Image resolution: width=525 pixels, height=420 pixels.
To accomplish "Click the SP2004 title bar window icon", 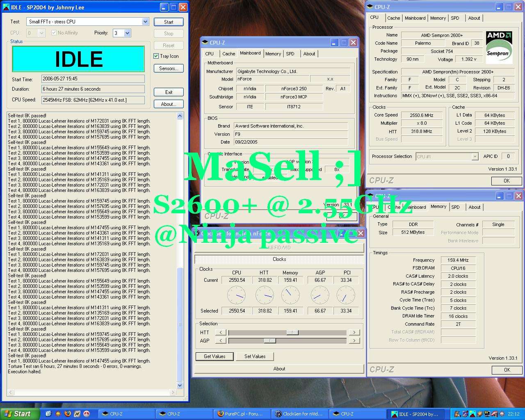I will pos(6,7).
